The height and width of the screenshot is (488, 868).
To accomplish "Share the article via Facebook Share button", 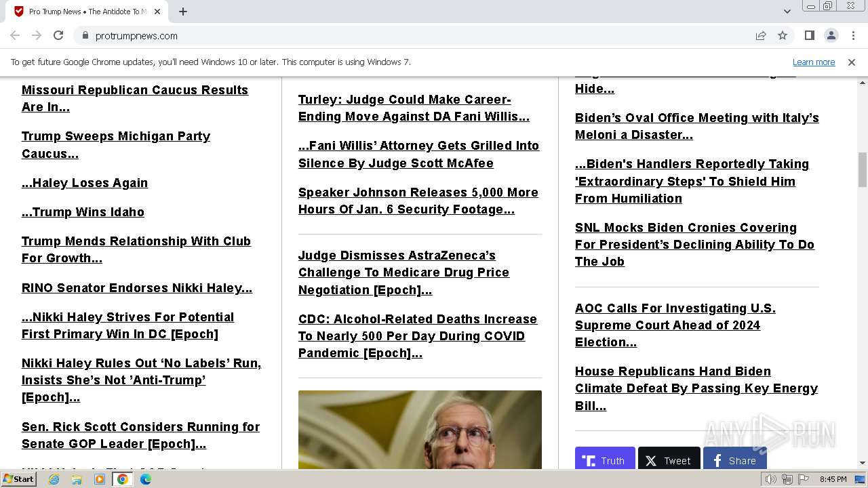I will coord(735,460).
